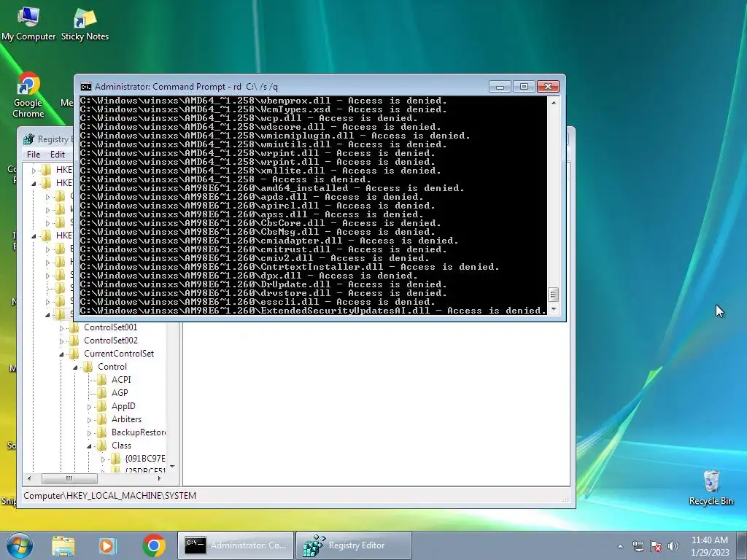Select the Arbiters key
The width and height of the screenshot is (747, 560).
[126, 419]
